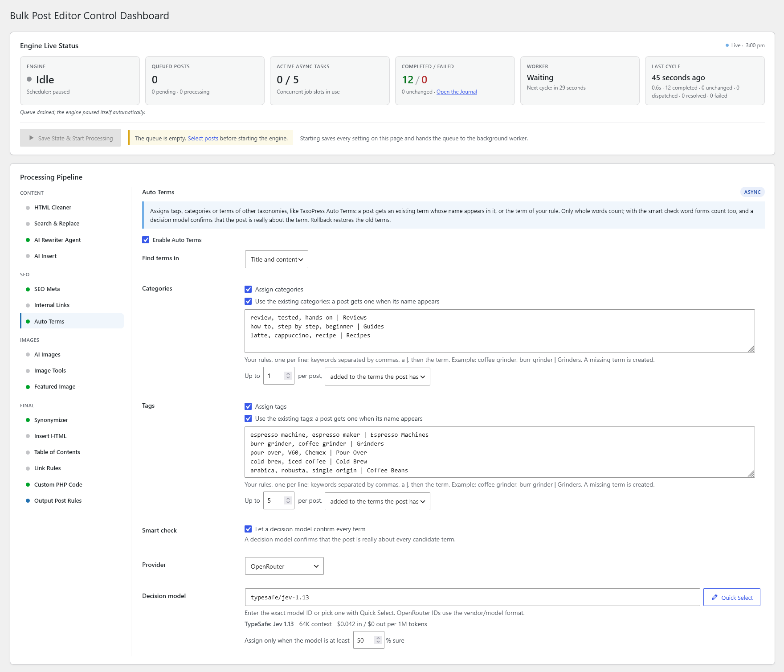Viewport: 784px width, 672px height.
Task: Click the Quick Select button
Action: [731, 597]
